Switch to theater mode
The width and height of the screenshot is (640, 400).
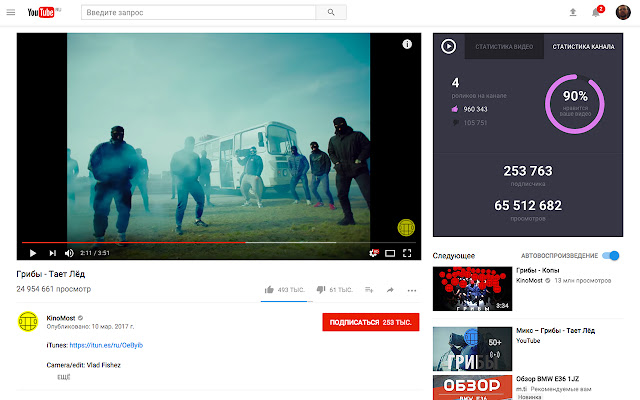[390, 253]
